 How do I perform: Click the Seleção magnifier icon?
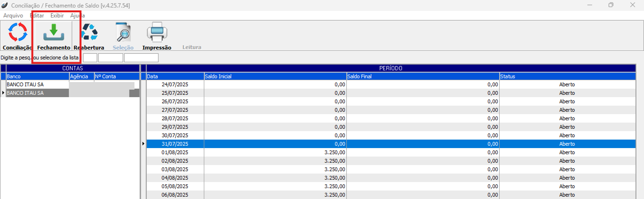click(x=123, y=32)
